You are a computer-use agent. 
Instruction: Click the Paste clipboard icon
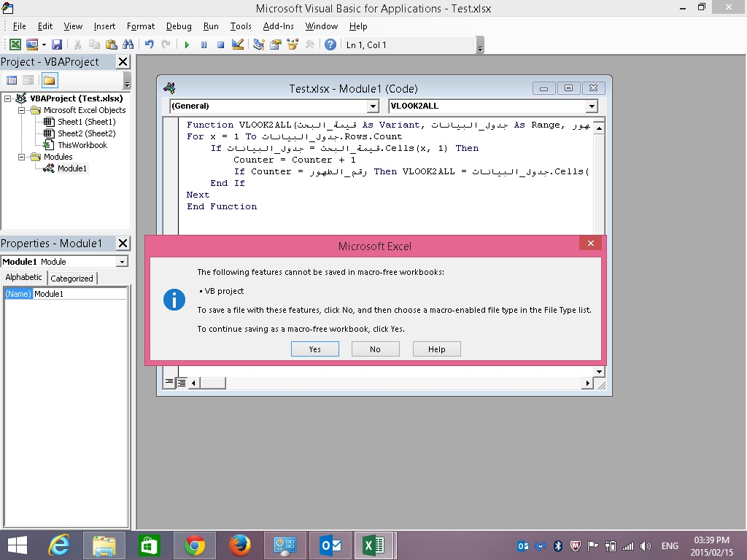pos(111,44)
